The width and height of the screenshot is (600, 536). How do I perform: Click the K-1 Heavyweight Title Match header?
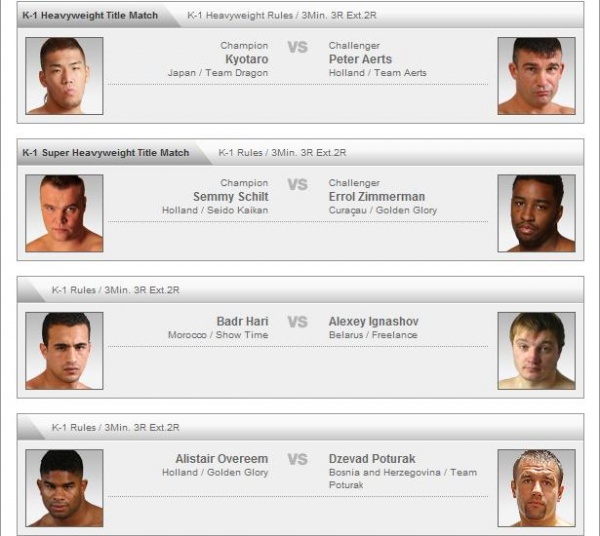coord(90,16)
